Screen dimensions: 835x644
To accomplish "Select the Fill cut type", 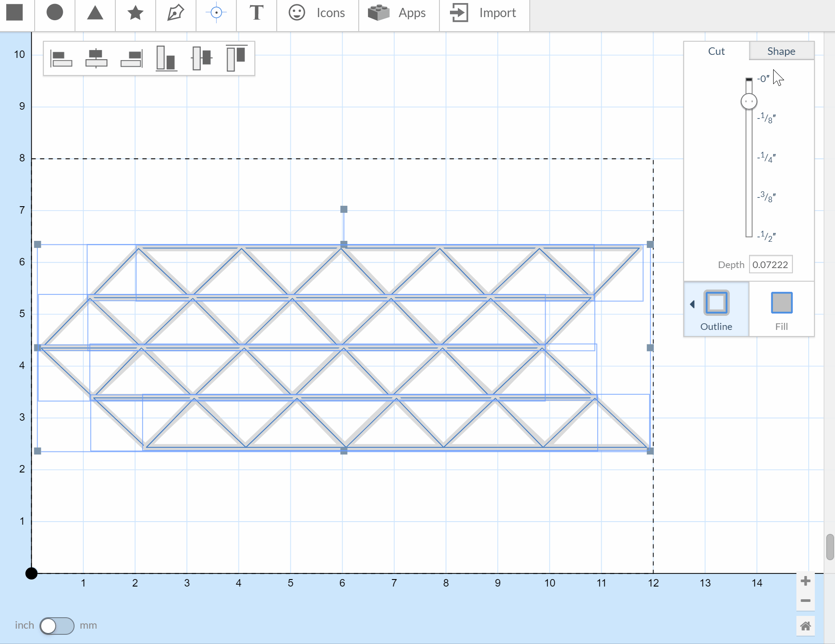I will 781,309.
